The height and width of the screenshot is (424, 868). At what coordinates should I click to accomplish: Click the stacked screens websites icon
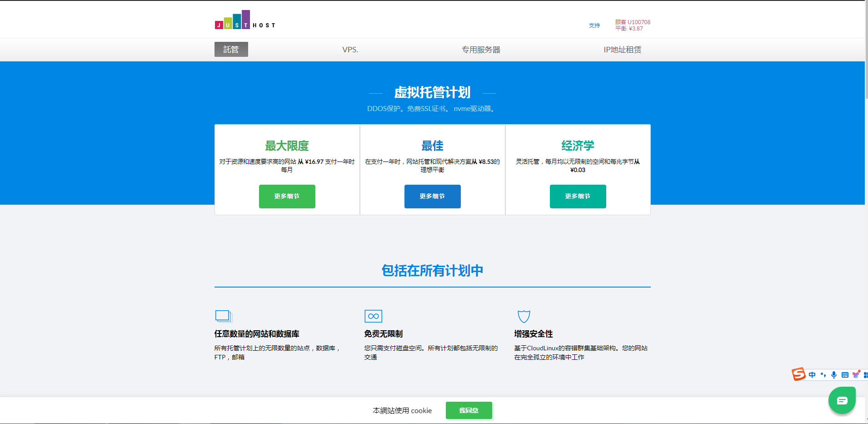[x=223, y=316]
